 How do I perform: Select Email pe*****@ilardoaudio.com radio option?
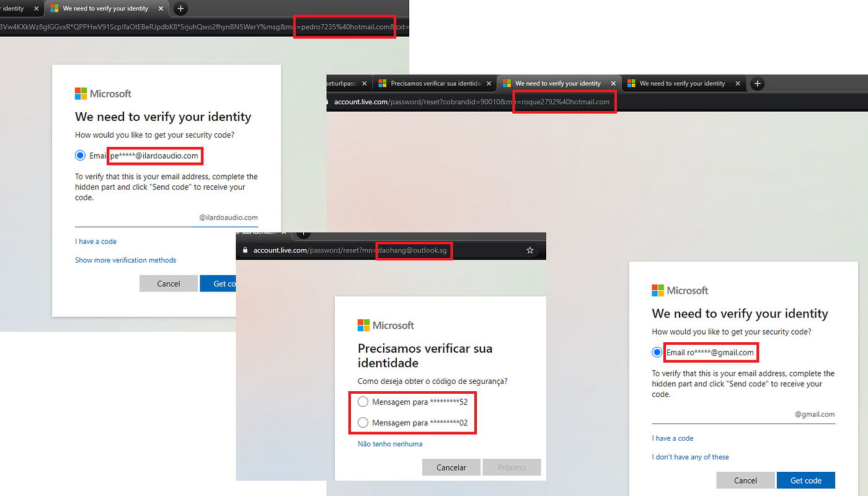tap(80, 156)
